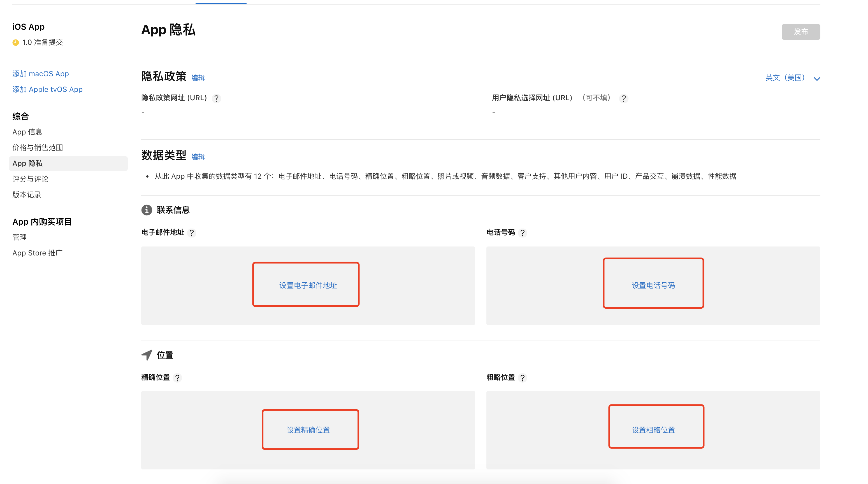The width and height of the screenshot is (868, 484).
Task: Open 价格与销售范围 in the sidebar
Action: coord(38,148)
